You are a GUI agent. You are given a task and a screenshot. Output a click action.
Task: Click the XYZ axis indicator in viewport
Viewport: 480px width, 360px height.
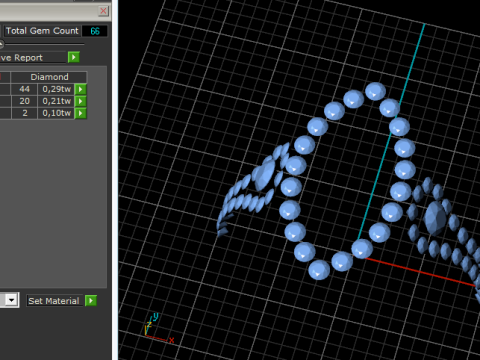pyautogui.click(x=159, y=328)
